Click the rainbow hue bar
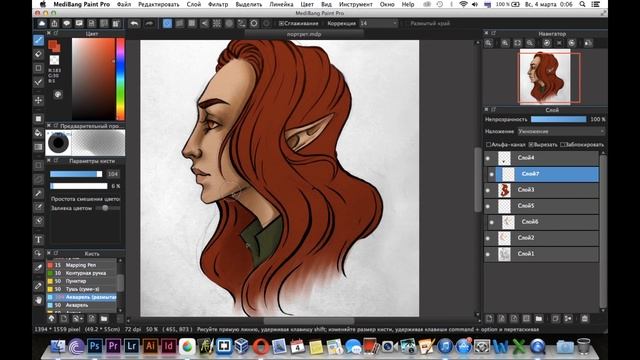This screenshot has height=360, width=640. pyautogui.click(x=120, y=79)
